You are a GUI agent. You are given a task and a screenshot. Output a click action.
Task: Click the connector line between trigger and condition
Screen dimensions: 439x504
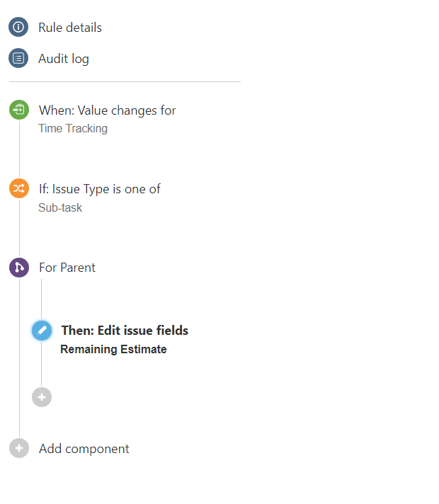(x=19, y=149)
